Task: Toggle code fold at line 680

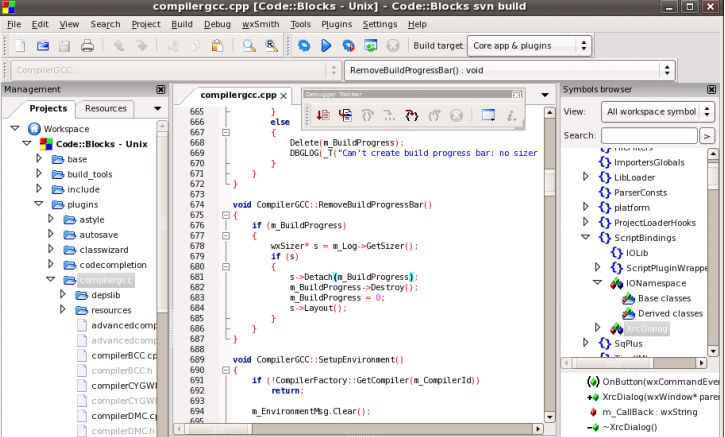Action: [226, 267]
